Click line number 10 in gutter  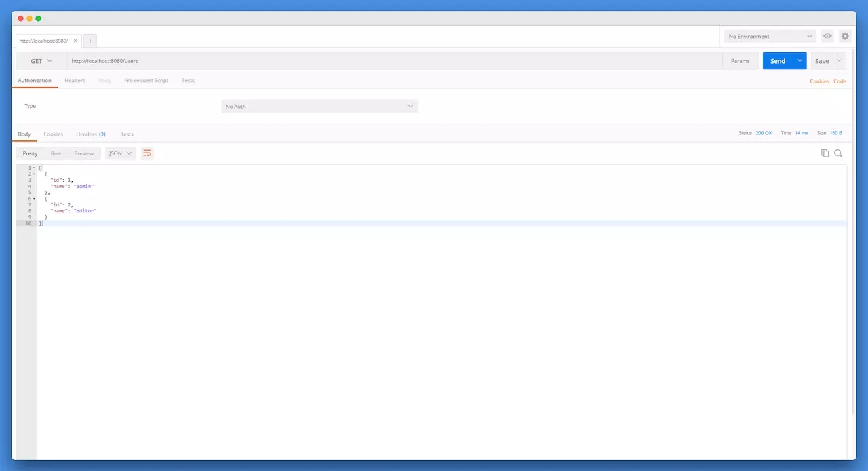pyautogui.click(x=28, y=223)
